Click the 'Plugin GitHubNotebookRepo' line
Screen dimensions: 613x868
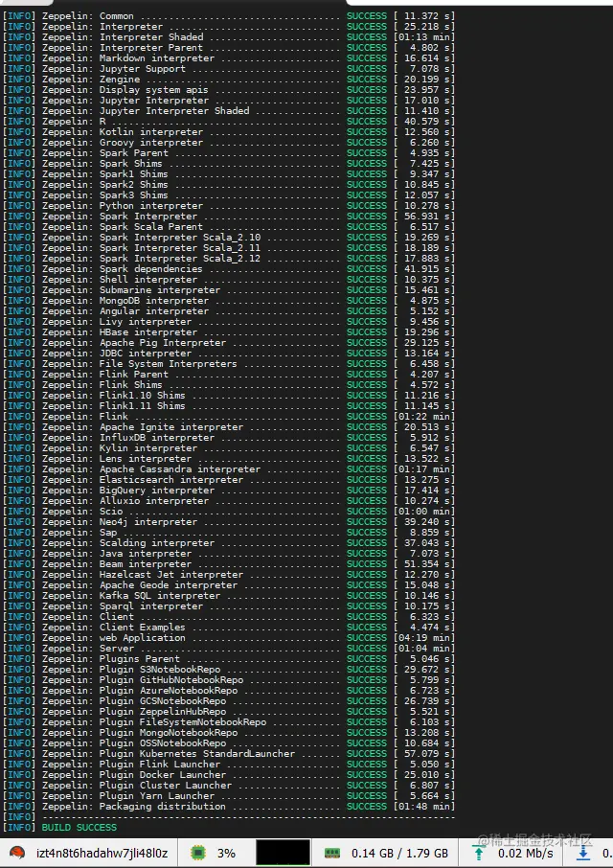tap(229, 680)
